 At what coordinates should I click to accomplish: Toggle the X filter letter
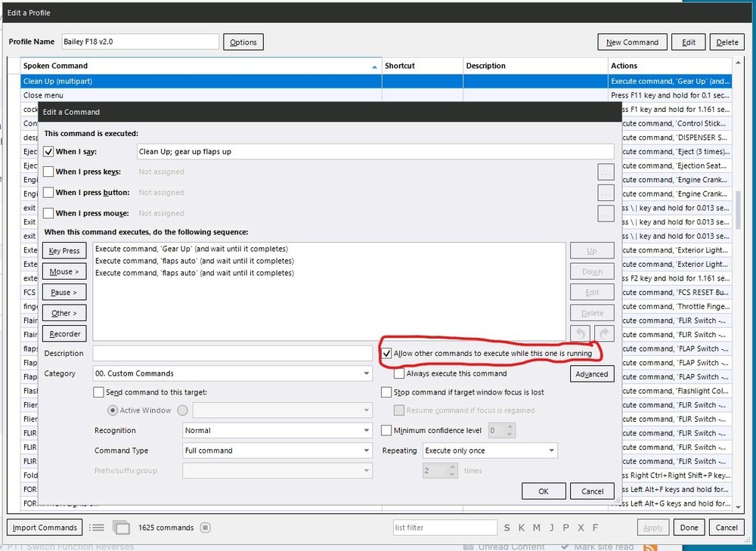point(581,528)
